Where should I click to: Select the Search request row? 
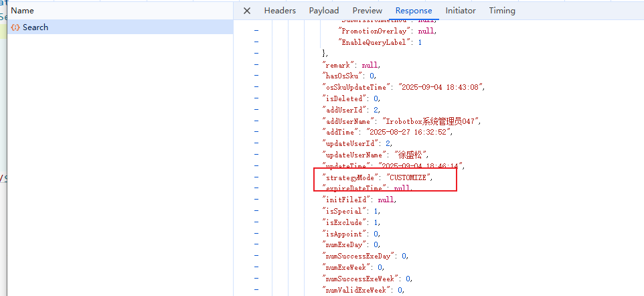[x=120, y=27]
